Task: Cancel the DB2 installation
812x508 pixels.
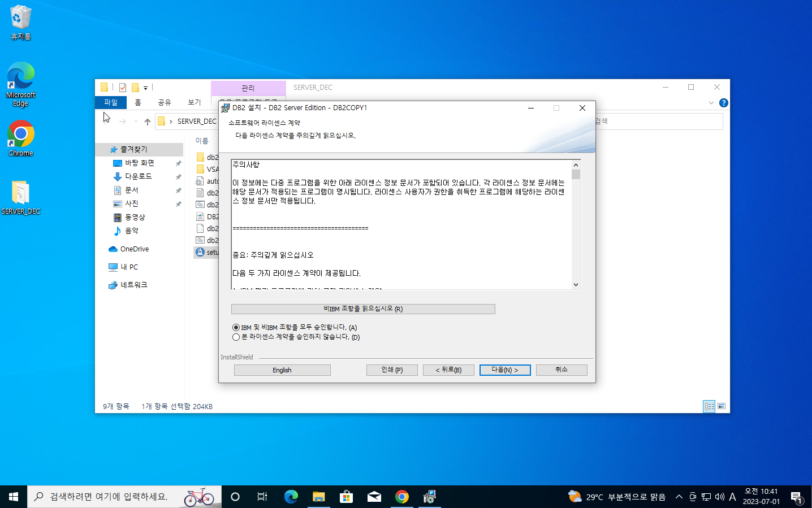Action: (562, 370)
